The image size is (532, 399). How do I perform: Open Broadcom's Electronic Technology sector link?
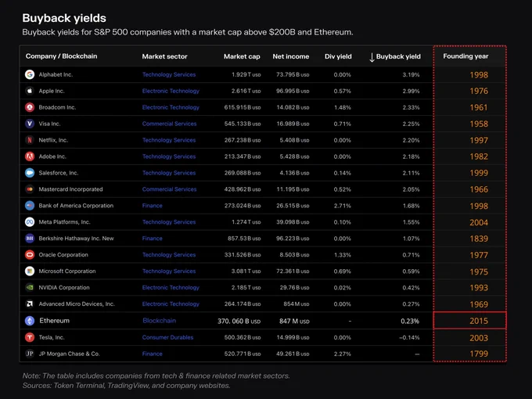[171, 107]
